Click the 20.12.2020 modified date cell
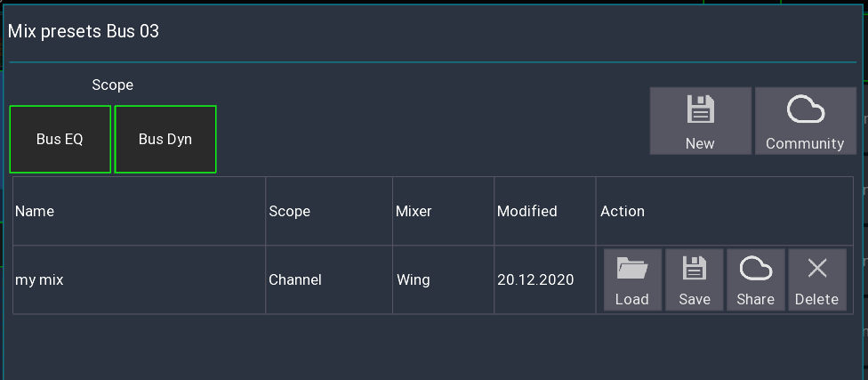Screen dimensions: 868x380 (535, 279)
